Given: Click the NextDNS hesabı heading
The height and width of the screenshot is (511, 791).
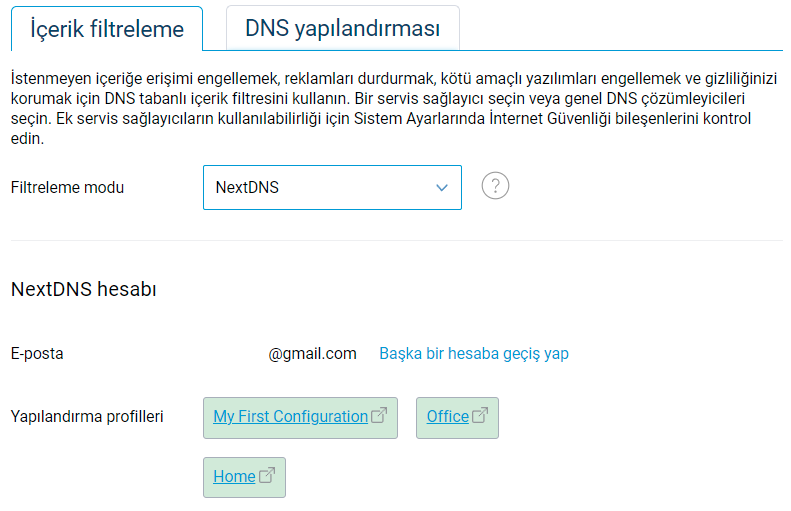Looking at the screenshot, I should pyautogui.click(x=84, y=290).
